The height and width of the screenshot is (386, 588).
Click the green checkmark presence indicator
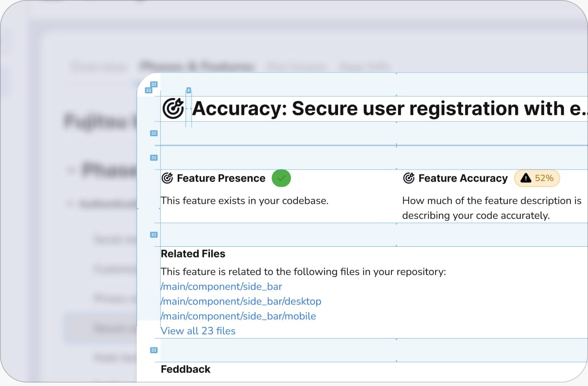point(281,178)
